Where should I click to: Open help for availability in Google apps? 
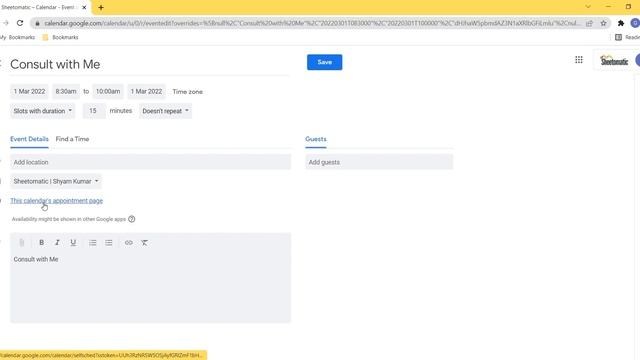click(x=131, y=219)
